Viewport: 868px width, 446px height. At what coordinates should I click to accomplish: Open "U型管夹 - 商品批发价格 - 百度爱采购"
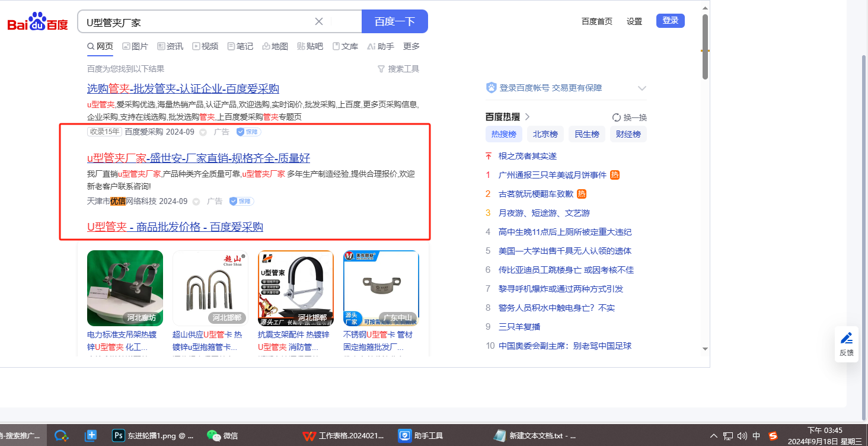point(175,227)
